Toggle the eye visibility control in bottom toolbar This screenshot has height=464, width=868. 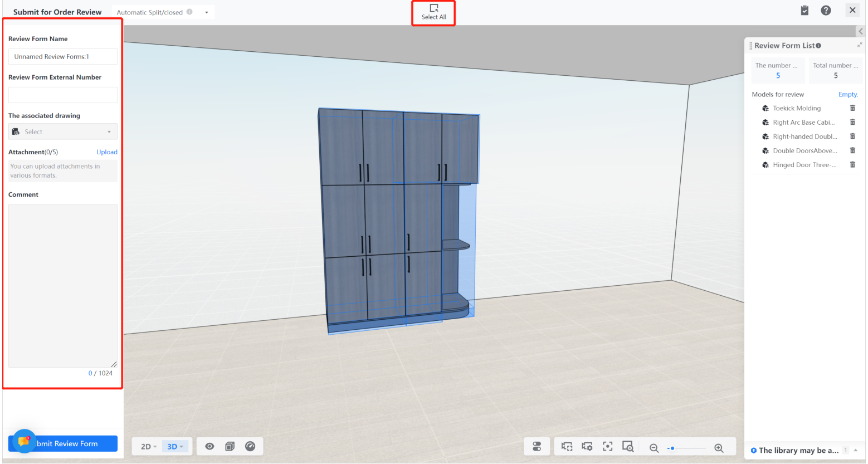(209, 446)
